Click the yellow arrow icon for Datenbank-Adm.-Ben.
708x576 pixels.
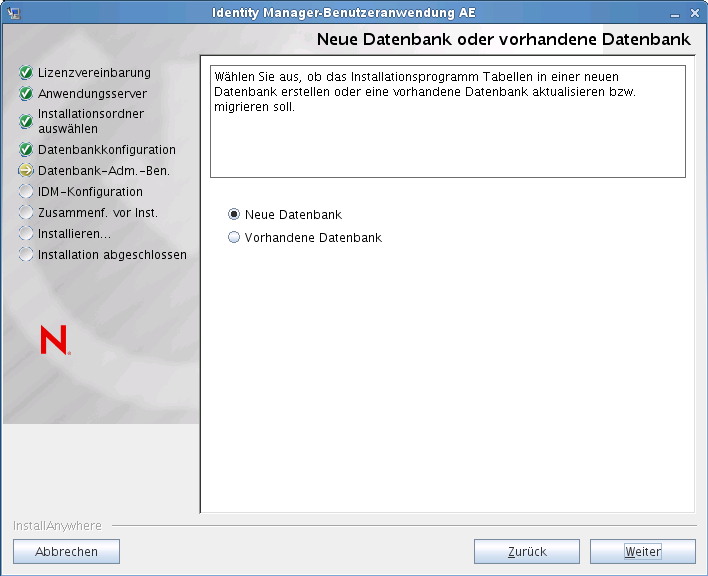26,171
